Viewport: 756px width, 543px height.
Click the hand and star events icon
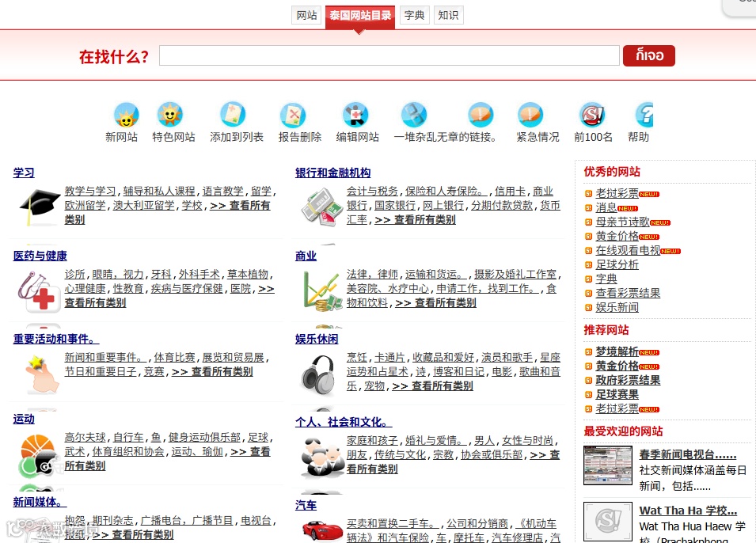pyautogui.click(x=42, y=374)
